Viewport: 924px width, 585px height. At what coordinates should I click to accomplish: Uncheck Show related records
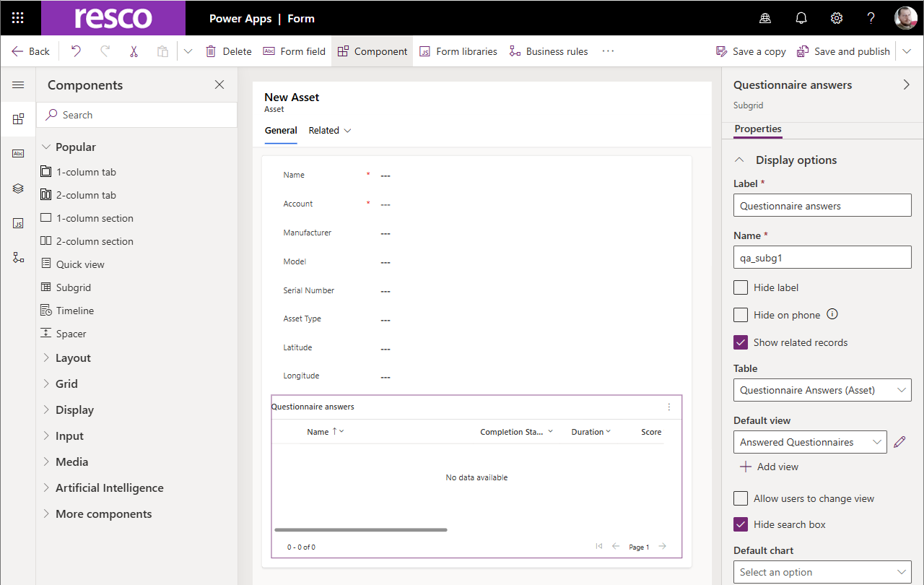[741, 342]
